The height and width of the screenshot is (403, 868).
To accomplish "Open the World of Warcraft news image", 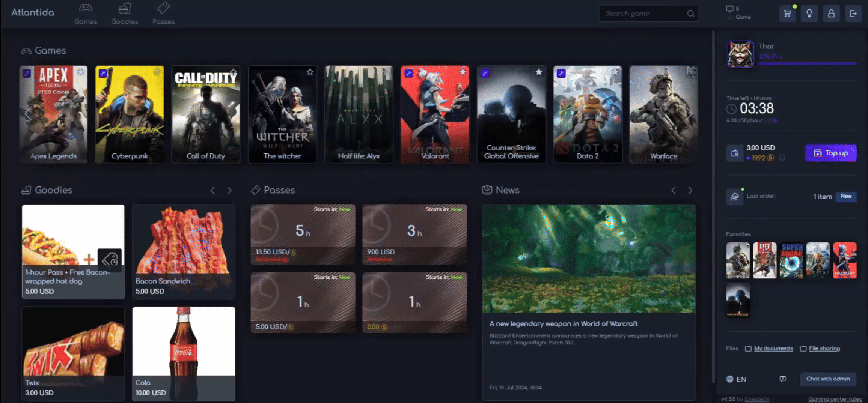I will coord(589,259).
